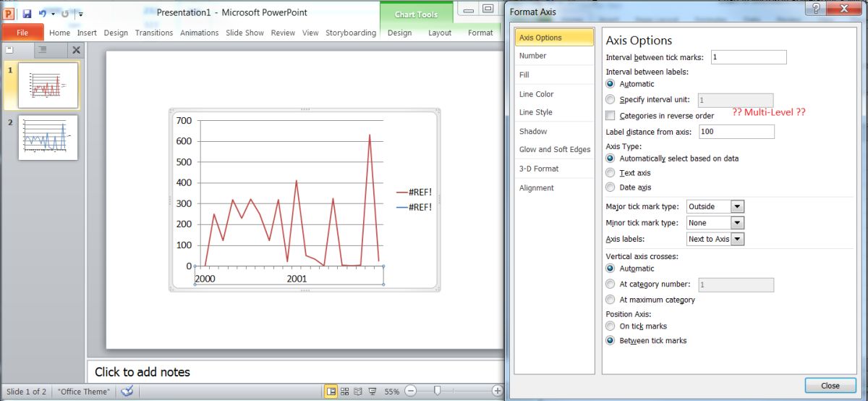Select 3-D Format category
This screenshot has height=401, width=868.
click(x=554, y=169)
